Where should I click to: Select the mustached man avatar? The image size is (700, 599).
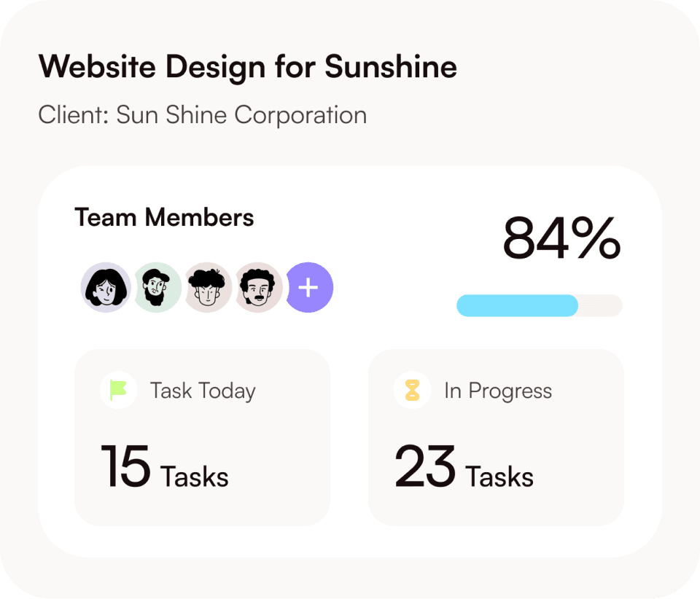pos(258,288)
